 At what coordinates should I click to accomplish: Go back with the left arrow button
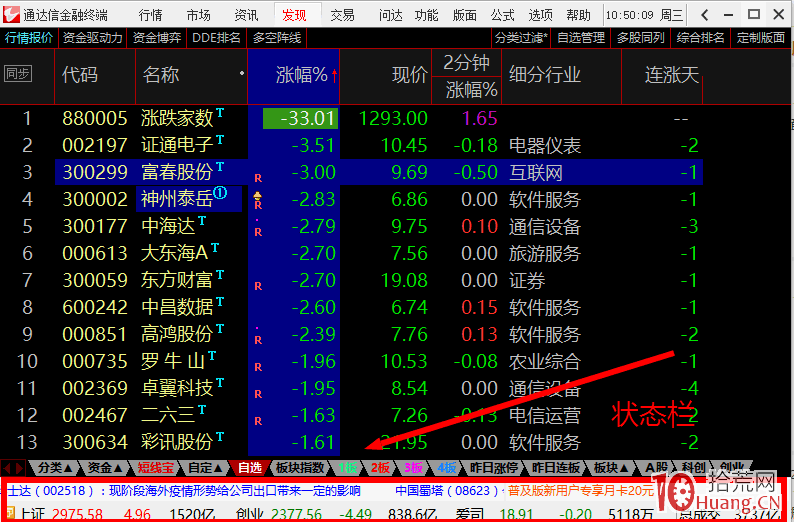(704, 15)
